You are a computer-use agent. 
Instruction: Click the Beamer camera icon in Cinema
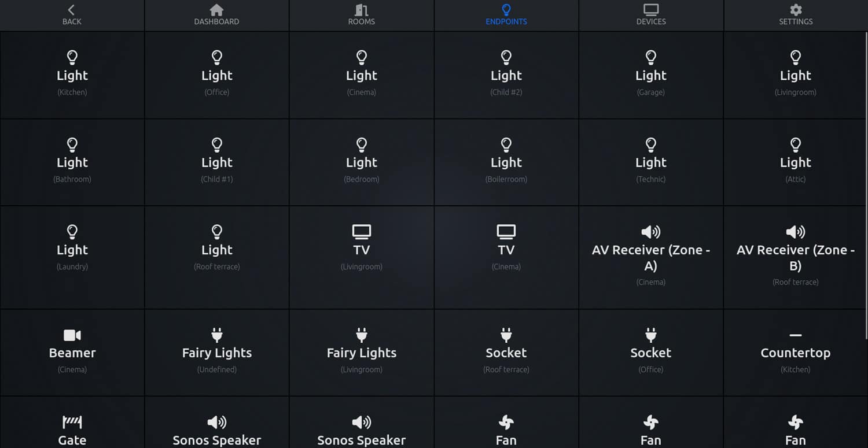(x=72, y=335)
